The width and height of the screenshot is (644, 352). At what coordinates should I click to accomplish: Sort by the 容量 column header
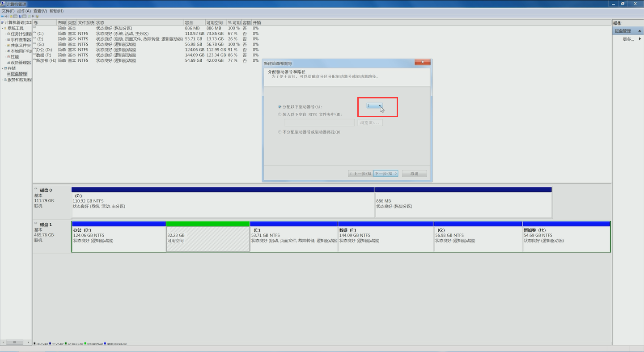tap(195, 22)
